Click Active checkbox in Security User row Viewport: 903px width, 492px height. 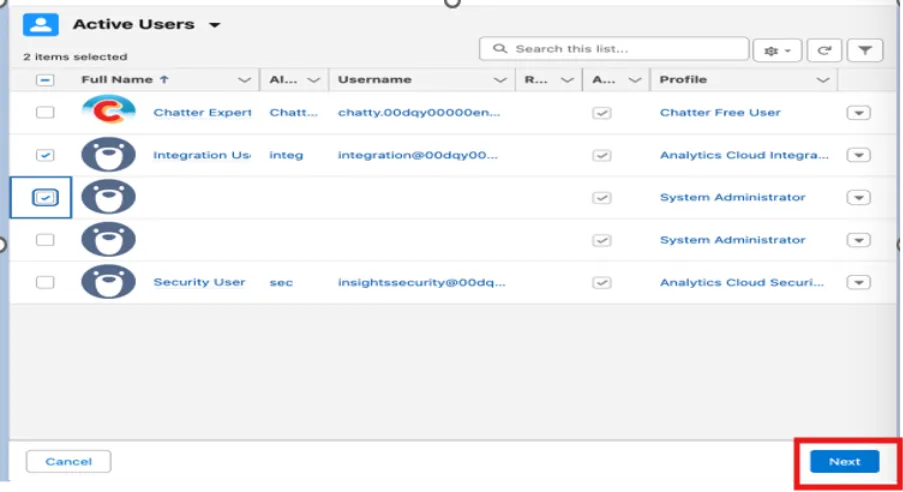[602, 283]
